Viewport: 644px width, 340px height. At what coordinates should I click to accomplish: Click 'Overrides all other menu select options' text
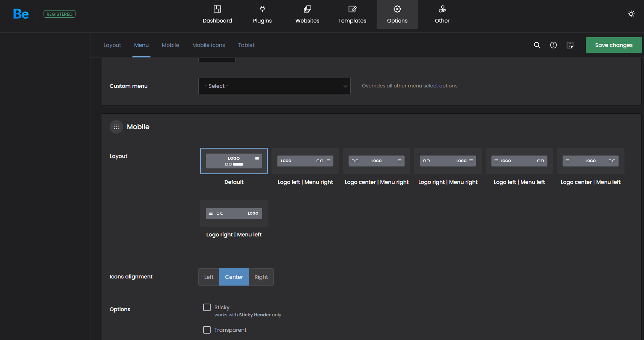click(x=410, y=86)
